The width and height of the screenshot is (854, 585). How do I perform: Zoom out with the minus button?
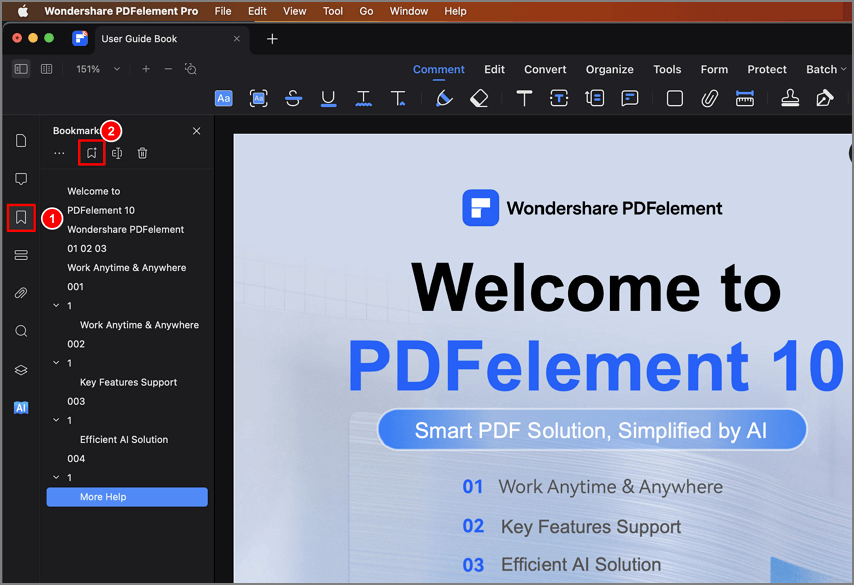click(x=168, y=69)
